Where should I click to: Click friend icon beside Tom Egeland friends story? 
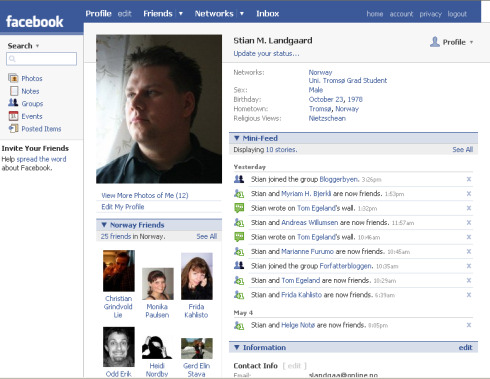click(x=239, y=280)
